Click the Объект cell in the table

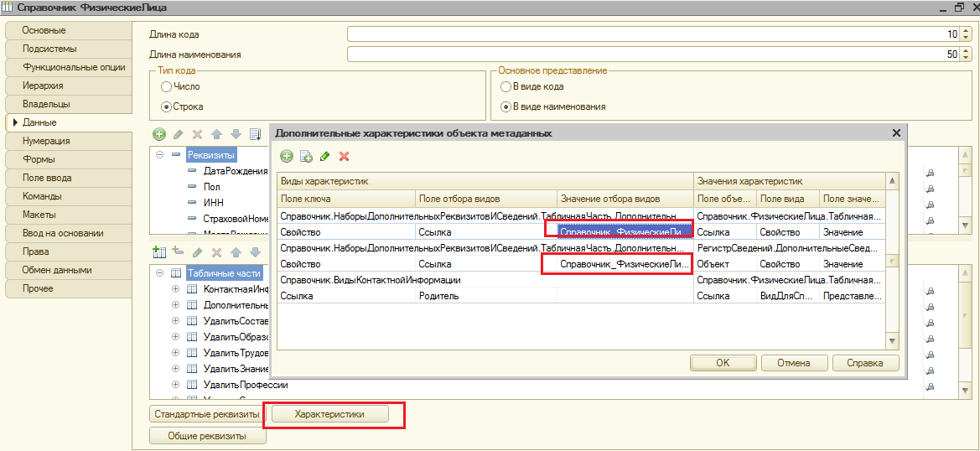click(725, 264)
